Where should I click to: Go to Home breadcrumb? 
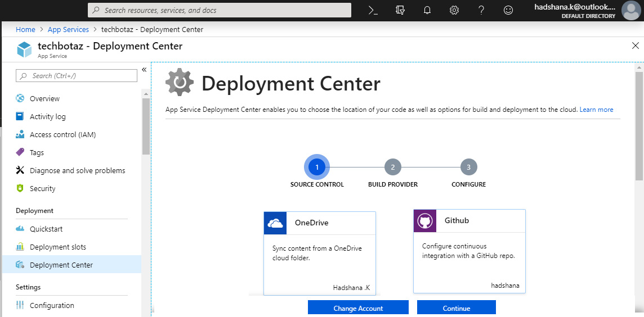25,30
